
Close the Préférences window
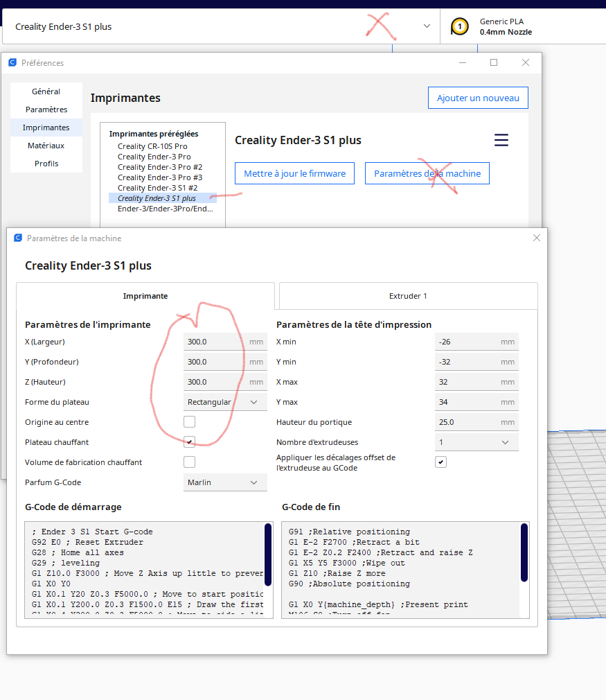click(526, 62)
